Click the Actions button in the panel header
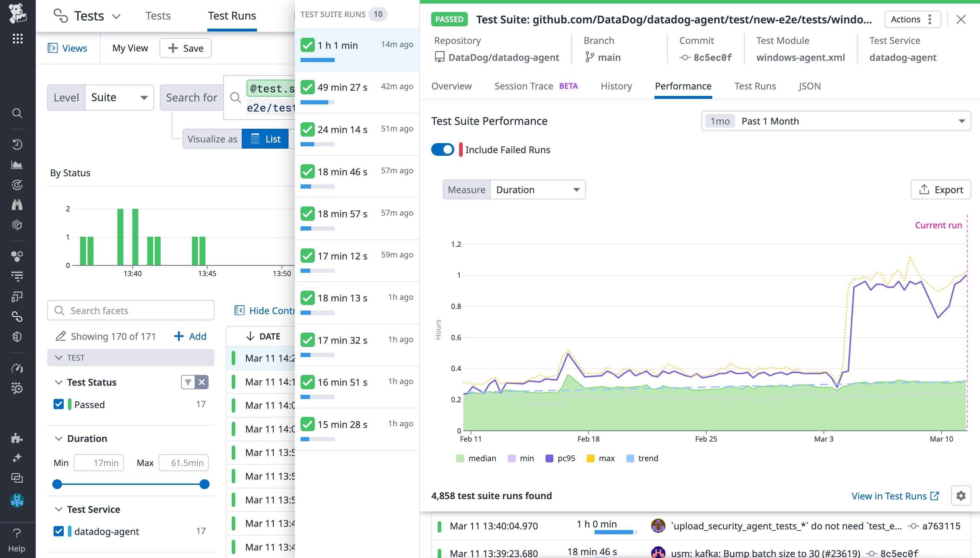 907,19
